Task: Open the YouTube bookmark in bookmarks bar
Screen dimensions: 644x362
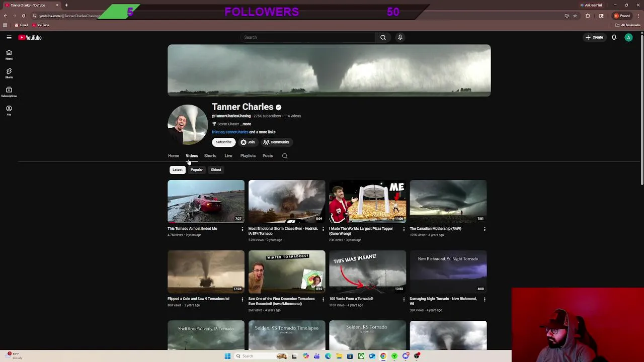Action: point(41,25)
